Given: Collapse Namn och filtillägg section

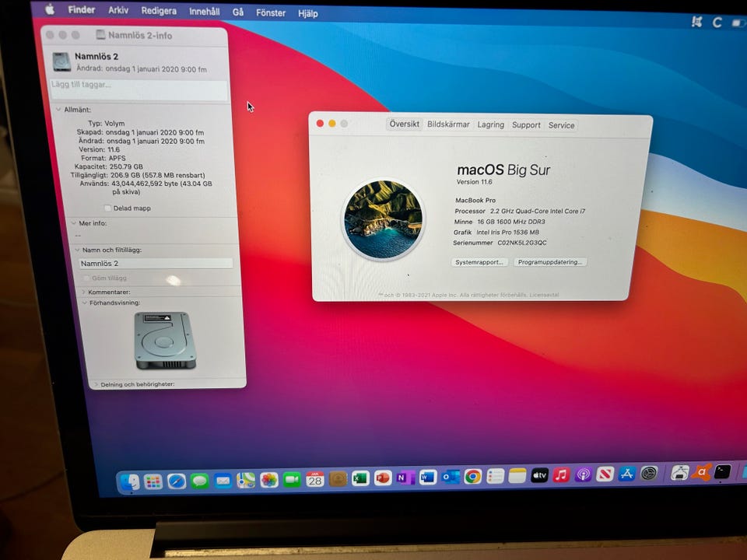Looking at the screenshot, I should click(x=77, y=250).
